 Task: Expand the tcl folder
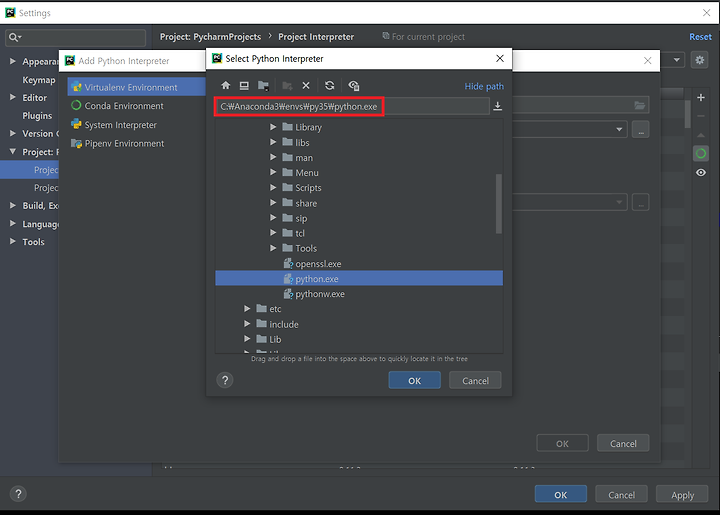[x=273, y=233]
